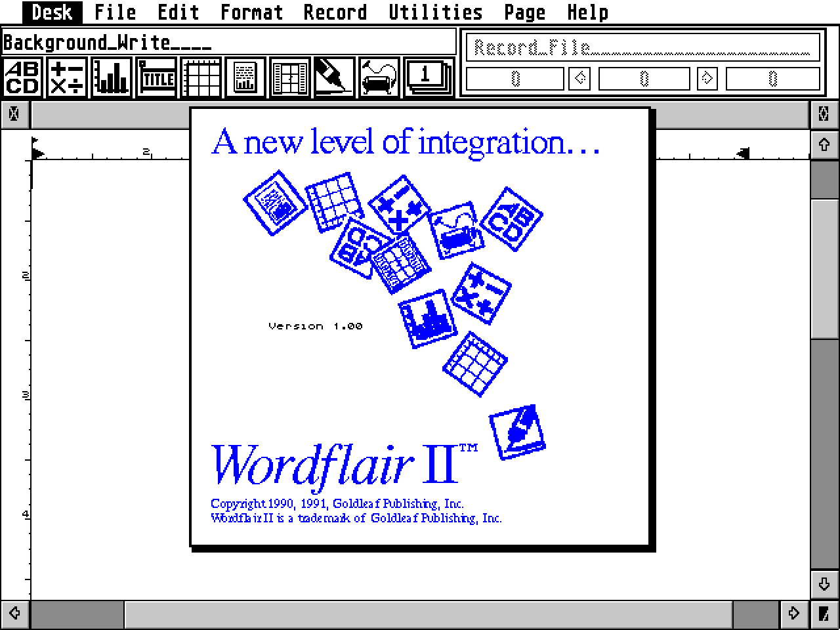
Task: Select the table grid tool icon
Action: [201, 77]
